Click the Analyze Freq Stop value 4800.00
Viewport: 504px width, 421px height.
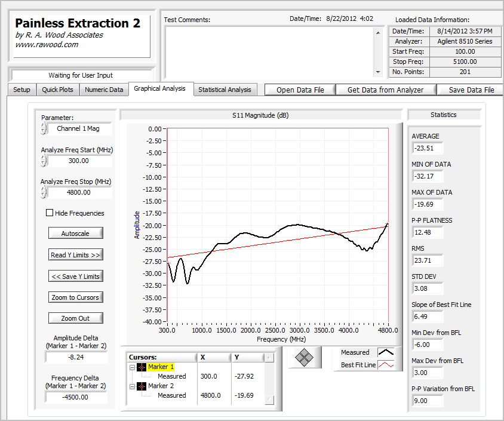coord(79,192)
